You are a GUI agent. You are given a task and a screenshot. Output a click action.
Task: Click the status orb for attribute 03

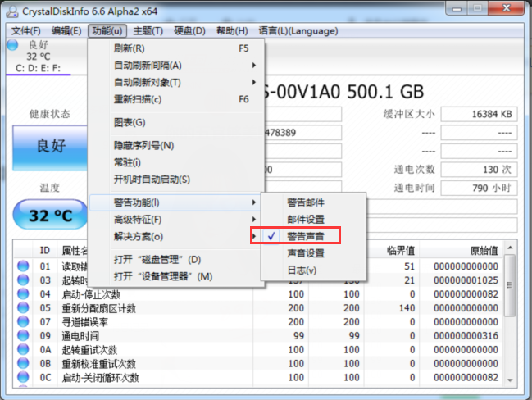[x=23, y=280]
